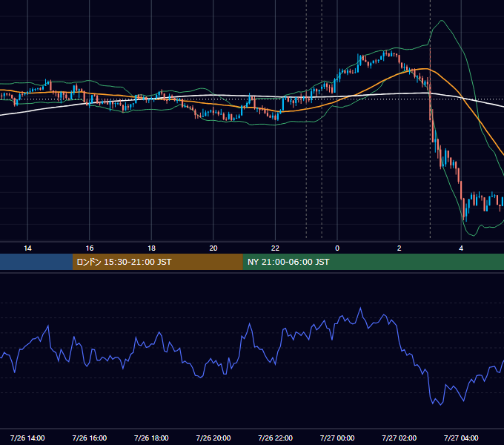
Task: Click the 16 hour label on price chart axis
Action: pyautogui.click(x=90, y=248)
